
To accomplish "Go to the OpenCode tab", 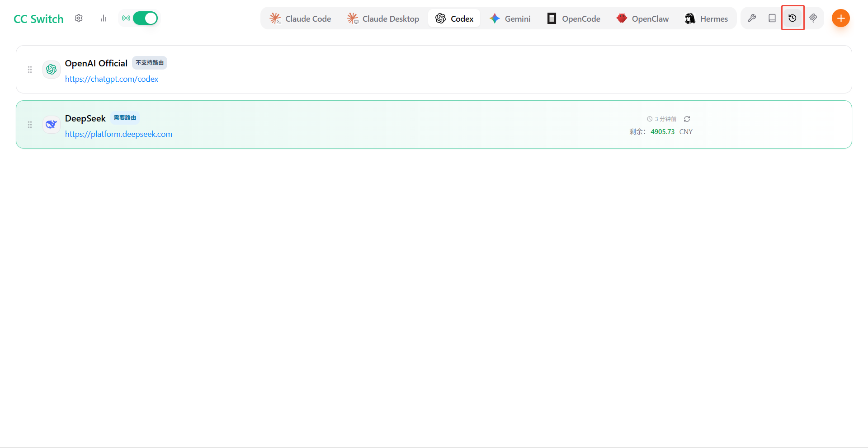I will pos(574,19).
